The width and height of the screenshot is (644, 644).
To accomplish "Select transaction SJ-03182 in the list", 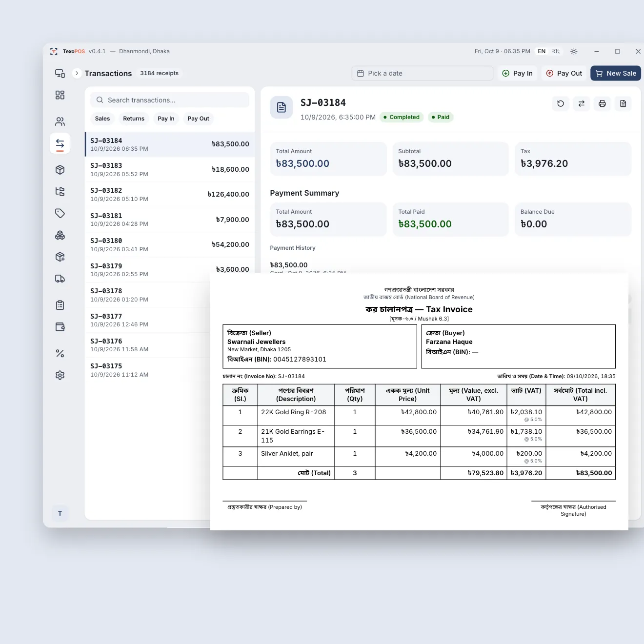I will 170,194.
